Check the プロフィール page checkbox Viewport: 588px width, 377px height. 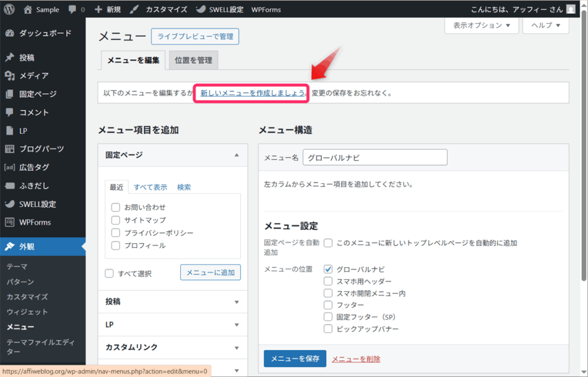click(x=115, y=245)
